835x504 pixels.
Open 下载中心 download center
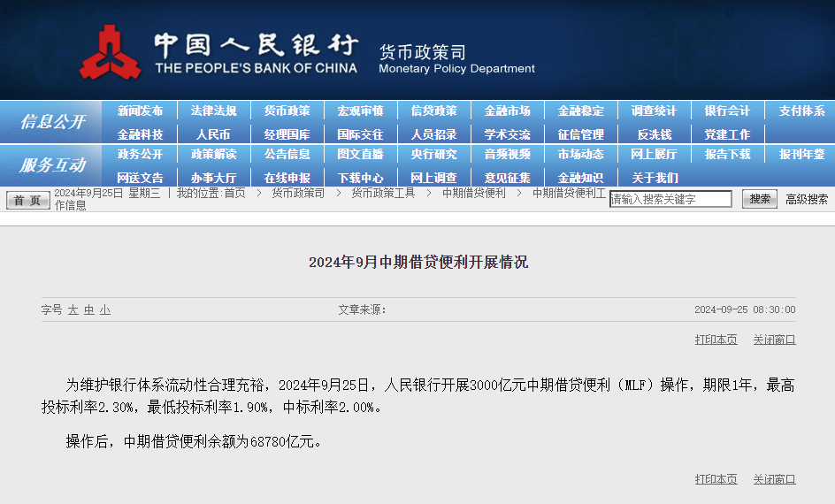click(360, 178)
